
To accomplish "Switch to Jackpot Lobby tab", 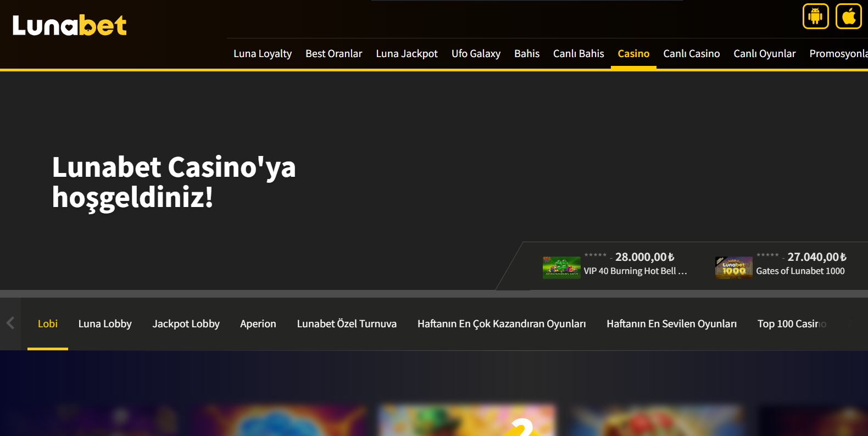I will 186,324.
